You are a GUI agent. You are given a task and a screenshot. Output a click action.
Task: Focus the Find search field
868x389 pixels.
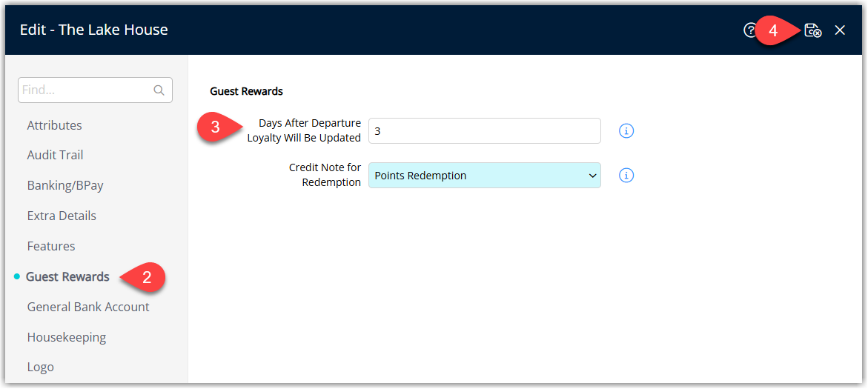pos(95,90)
